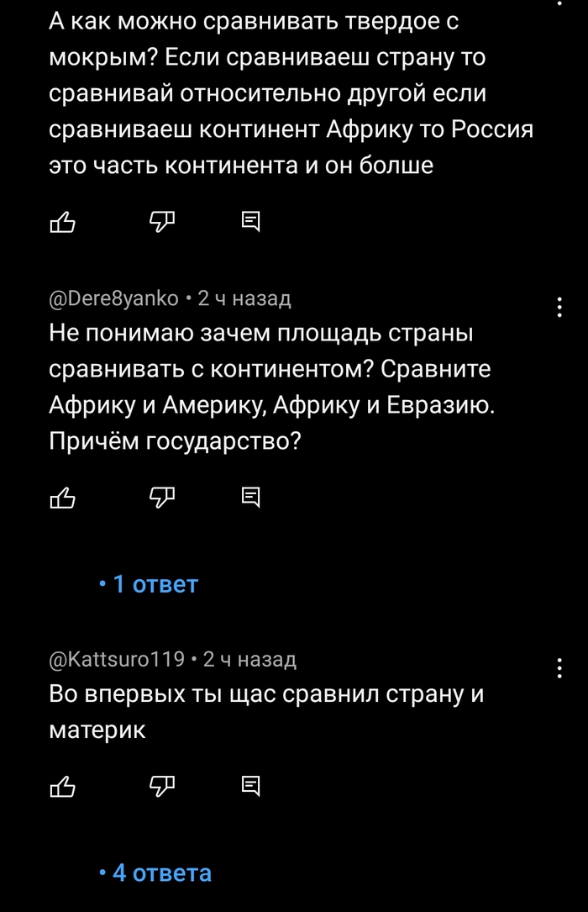Open three-dot menu for @Kattsuro119's comment
The width and height of the screenshot is (588, 912).
pos(560,668)
